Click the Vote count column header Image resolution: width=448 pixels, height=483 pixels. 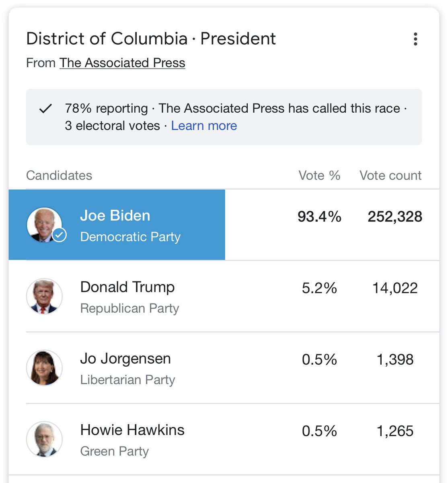coord(390,175)
